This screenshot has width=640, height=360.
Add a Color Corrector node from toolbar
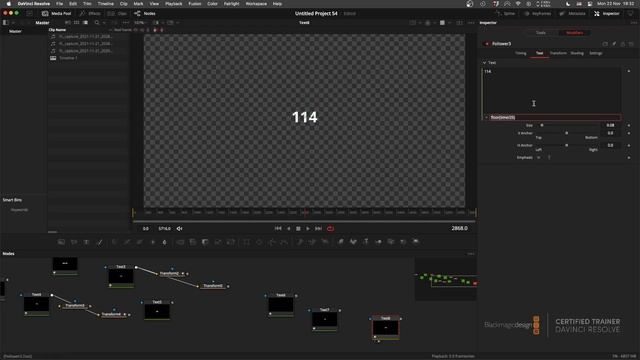(114, 242)
